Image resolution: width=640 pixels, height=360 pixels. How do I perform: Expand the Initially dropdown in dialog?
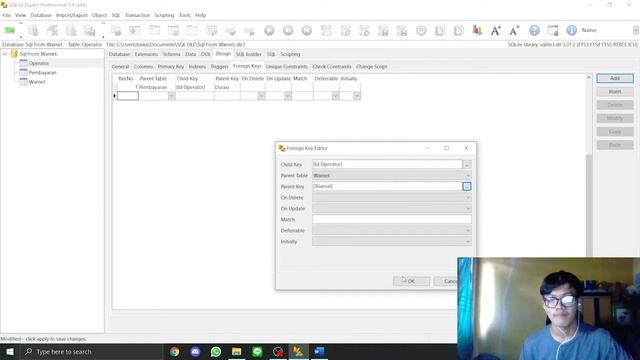[x=468, y=242]
